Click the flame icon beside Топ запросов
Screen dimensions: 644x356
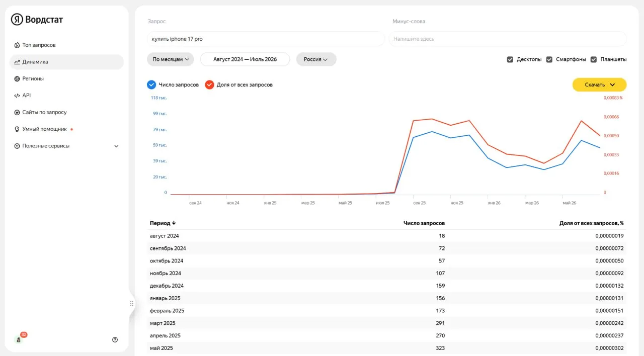pyautogui.click(x=17, y=45)
